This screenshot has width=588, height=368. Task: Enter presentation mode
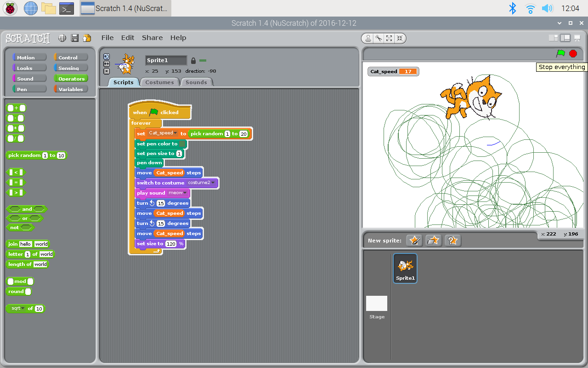pos(577,38)
